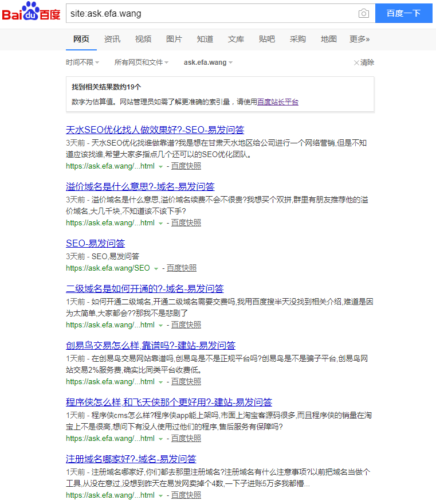Click green URL under 溢价域名 result

point(110,222)
